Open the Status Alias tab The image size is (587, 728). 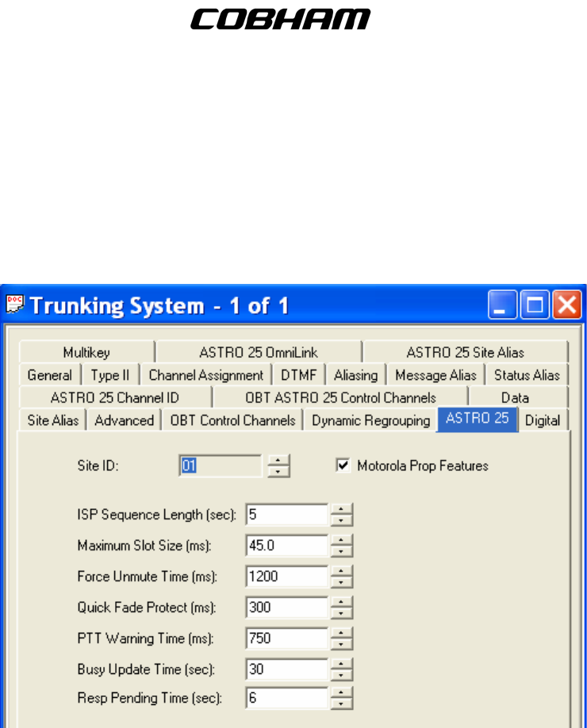pos(527,374)
